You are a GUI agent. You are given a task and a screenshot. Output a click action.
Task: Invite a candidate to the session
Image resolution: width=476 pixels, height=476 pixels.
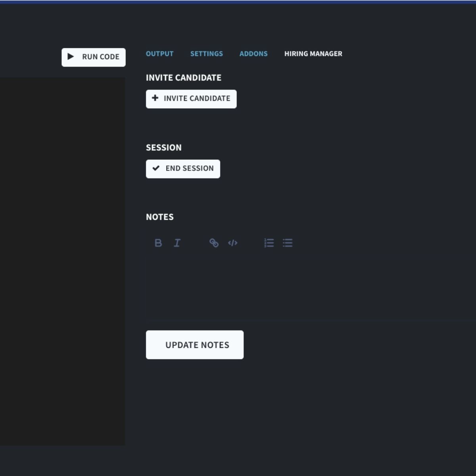click(x=191, y=99)
